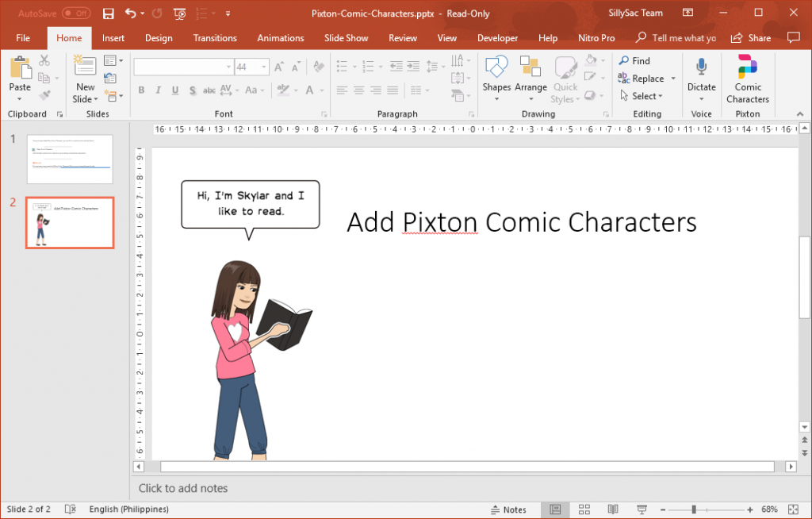Viewport: 812px width, 519px height.
Task: Open the Select dropdown
Action: tap(645, 95)
